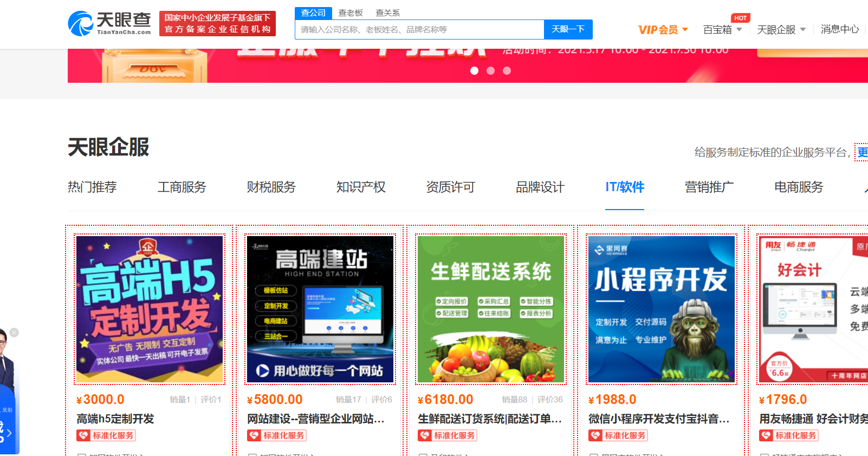Open the 高端H5定制开发 product image
Viewport: 868px width, 456px height.
point(150,309)
